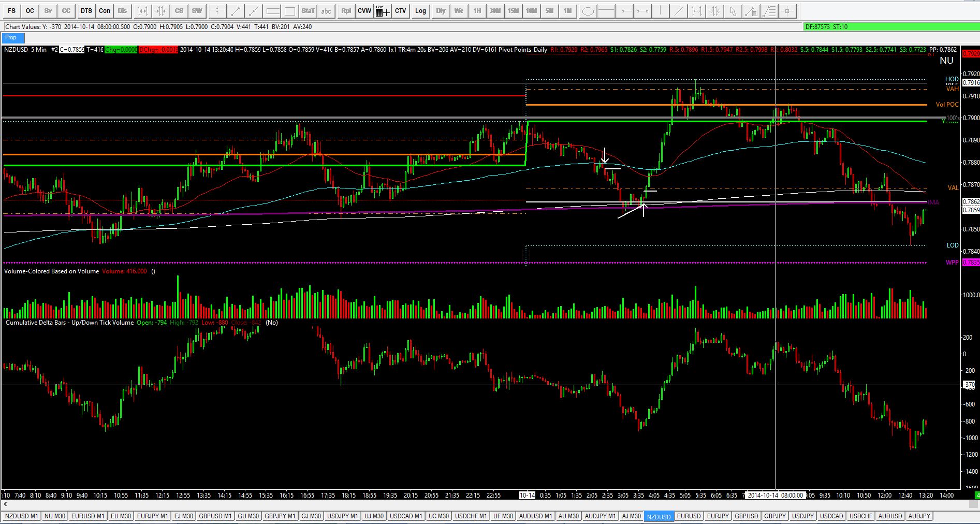This screenshot has width=980, height=524.
Task: Click the 2014-10-14 08:00:00 time marker
Action: pyautogui.click(x=775, y=496)
